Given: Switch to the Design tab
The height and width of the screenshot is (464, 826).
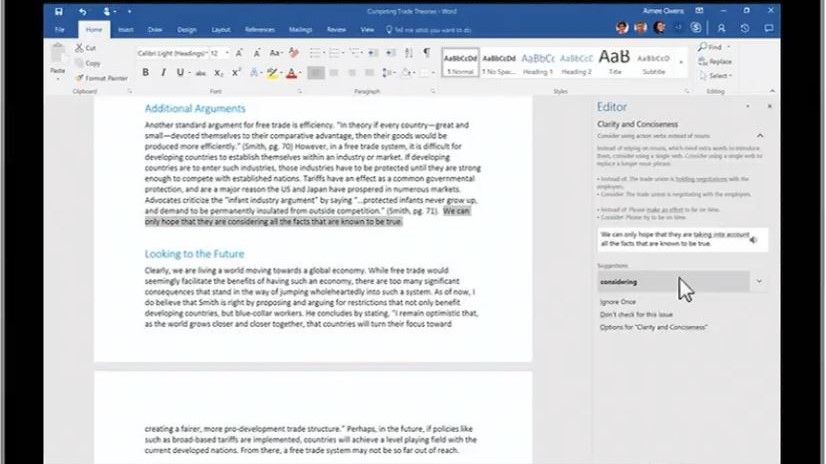Looking at the screenshot, I should (186, 29).
